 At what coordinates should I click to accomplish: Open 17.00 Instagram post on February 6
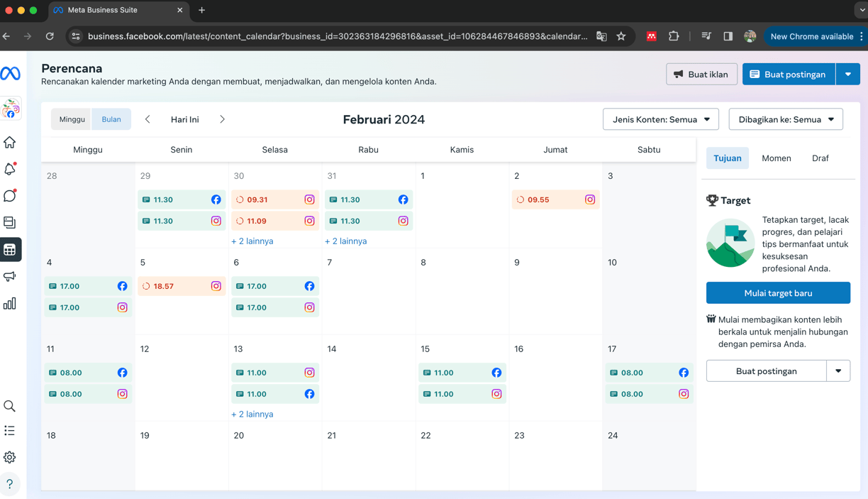pyautogui.click(x=275, y=307)
